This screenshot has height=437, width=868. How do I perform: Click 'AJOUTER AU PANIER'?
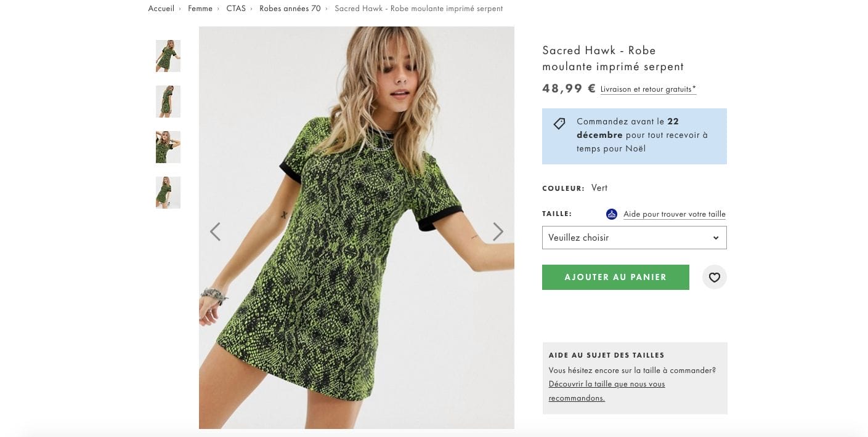click(x=615, y=277)
